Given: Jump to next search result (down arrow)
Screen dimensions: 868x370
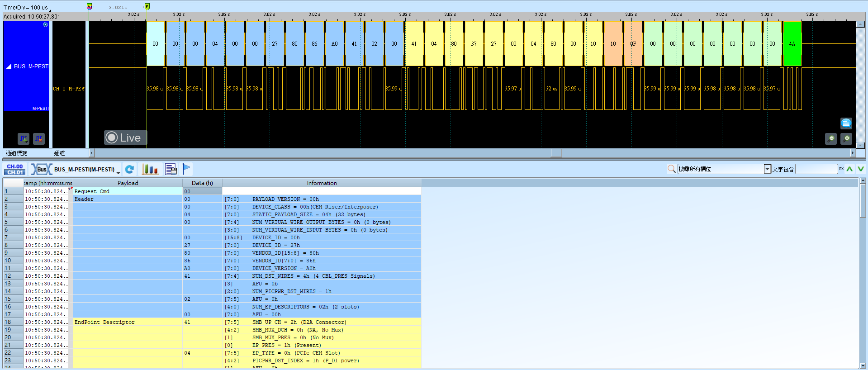Looking at the screenshot, I should pyautogui.click(x=860, y=169).
